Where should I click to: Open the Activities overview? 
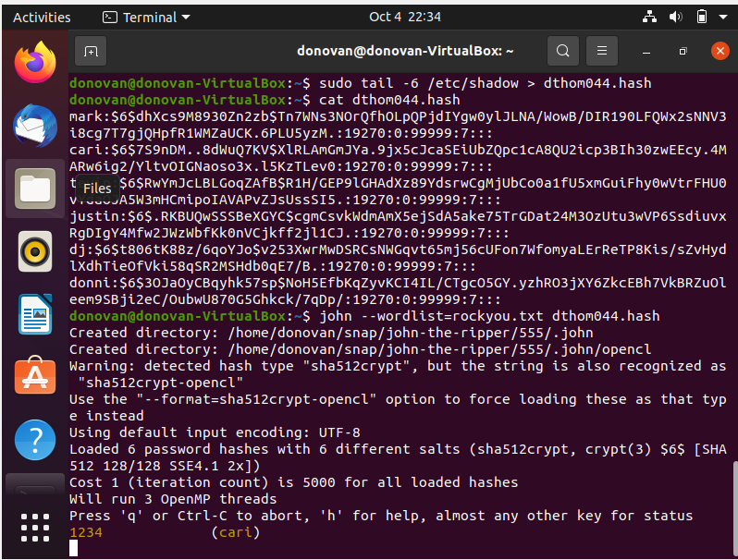coord(42,18)
